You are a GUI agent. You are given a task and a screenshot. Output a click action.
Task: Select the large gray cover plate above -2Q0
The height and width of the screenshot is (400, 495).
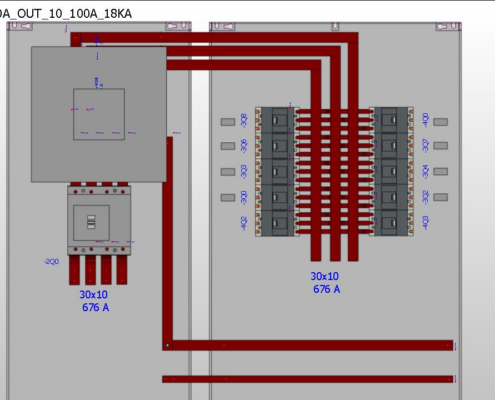click(x=99, y=114)
